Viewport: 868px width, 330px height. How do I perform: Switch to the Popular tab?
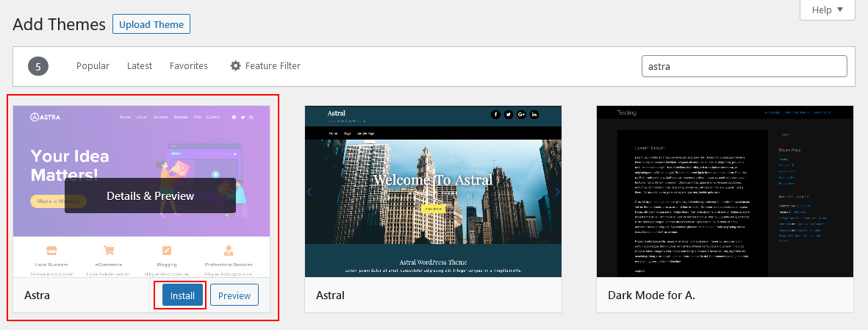93,66
